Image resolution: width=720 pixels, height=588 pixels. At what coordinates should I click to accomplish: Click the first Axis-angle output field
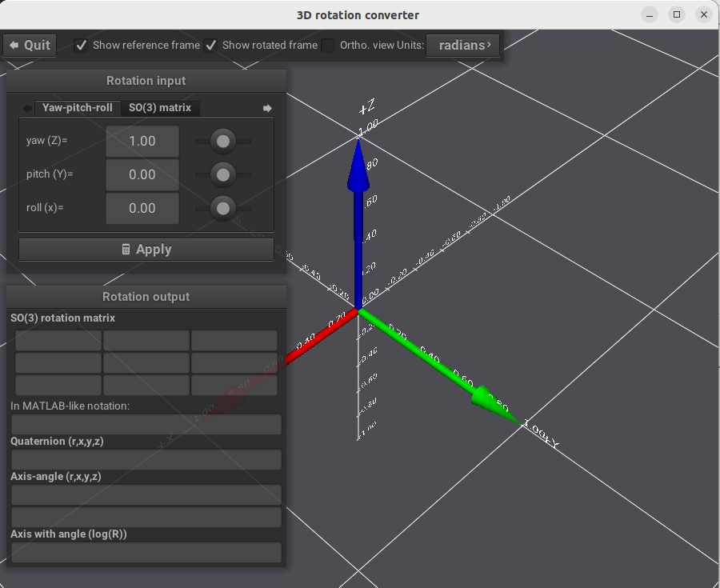coord(146,495)
